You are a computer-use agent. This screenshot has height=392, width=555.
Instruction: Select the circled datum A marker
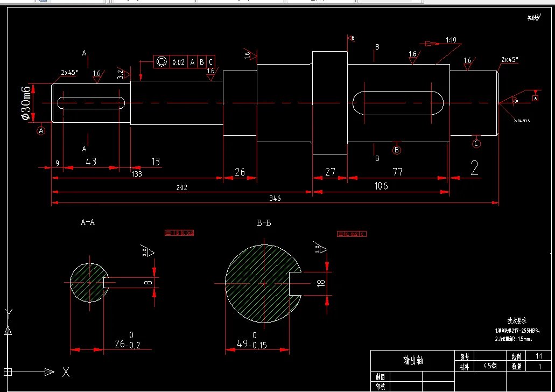point(41,131)
